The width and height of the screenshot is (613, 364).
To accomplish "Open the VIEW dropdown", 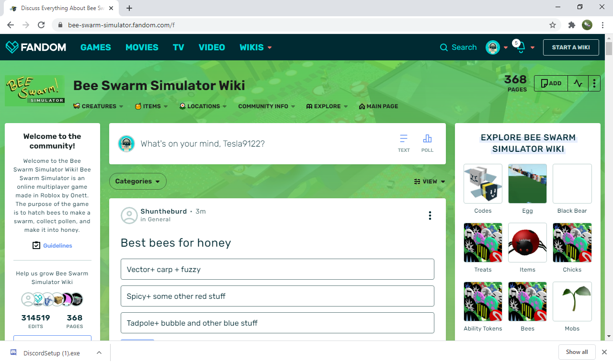I will click(x=430, y=182).
